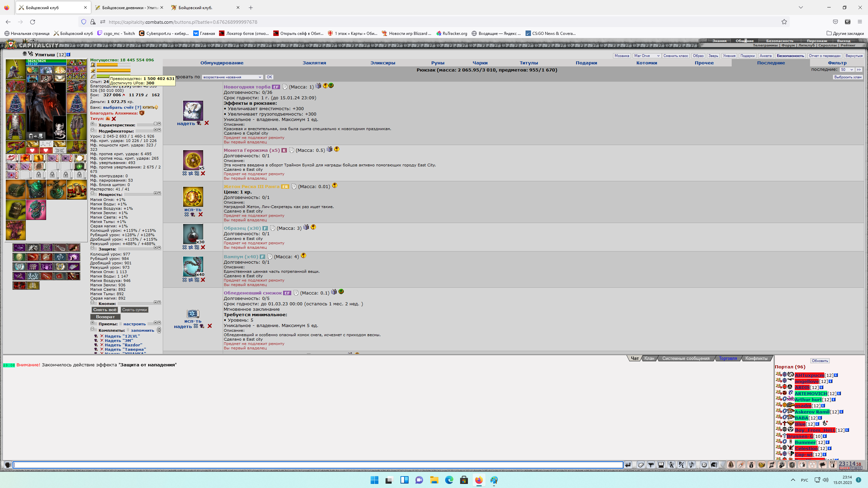This screenshot has width=868, height=488.
Task: Open the Руны tab
Action: click(x=438, y=63)
